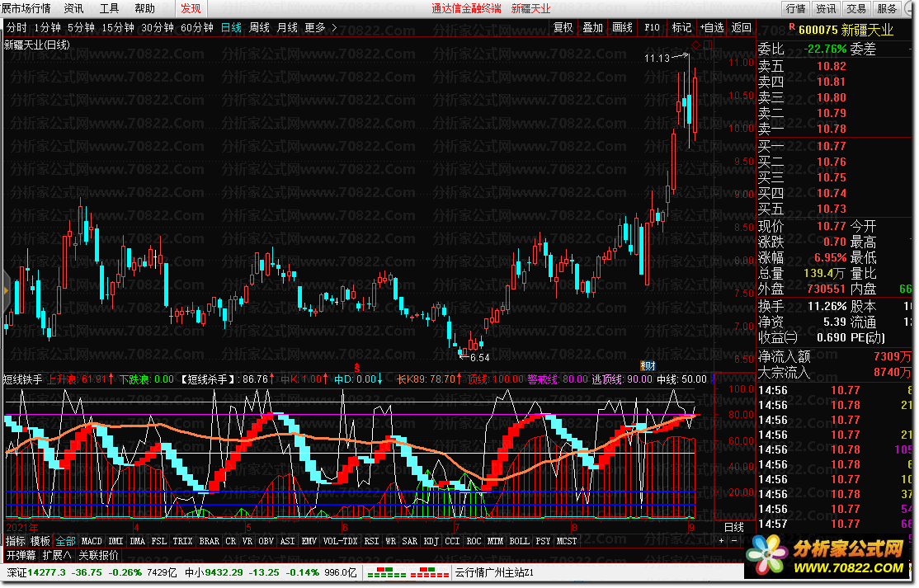The image size is (919, 588).
Task: Click the red R badge beside 600075
Action: (792, 27)
